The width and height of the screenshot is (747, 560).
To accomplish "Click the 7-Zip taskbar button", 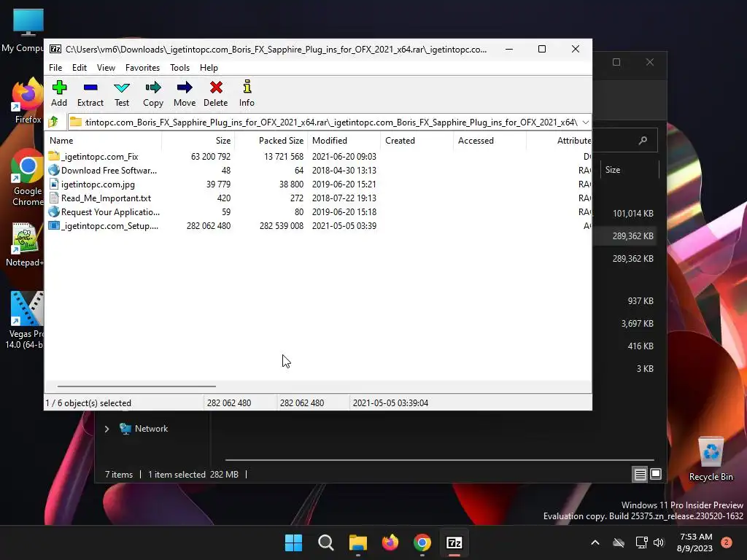I will click(454, 542).
